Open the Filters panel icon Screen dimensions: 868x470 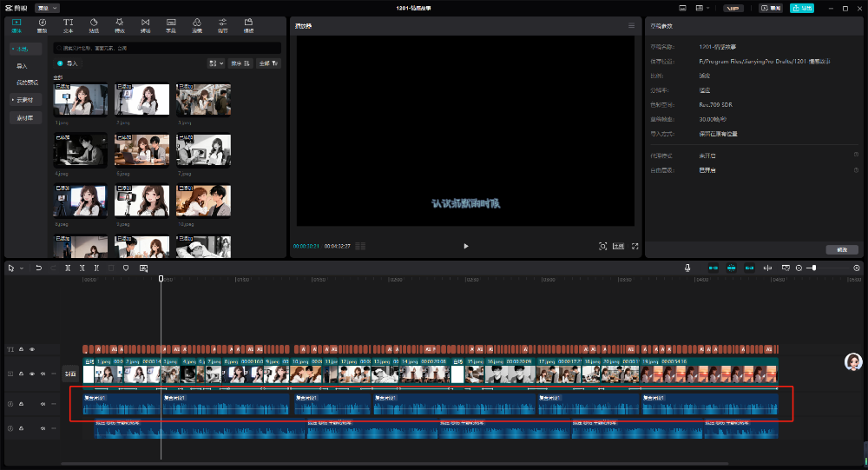[x=197, y=23]
